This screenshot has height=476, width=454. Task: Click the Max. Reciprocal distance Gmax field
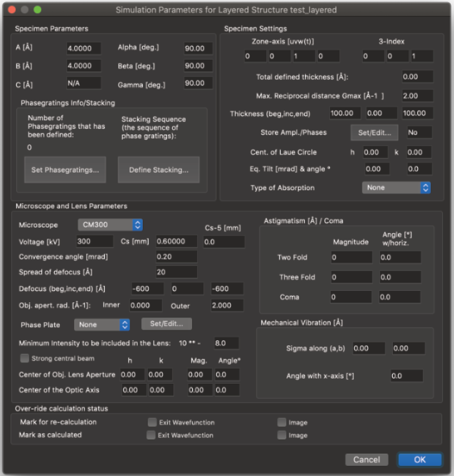pyautogui.click(x=417, y=95)
